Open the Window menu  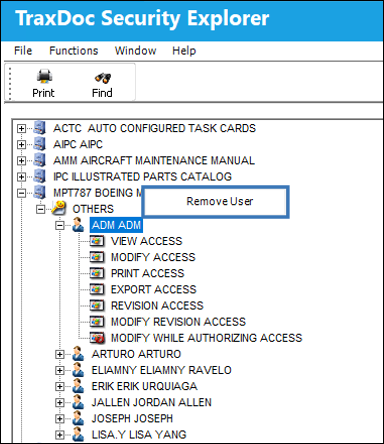pyautogui.click(x=135, y=51)
